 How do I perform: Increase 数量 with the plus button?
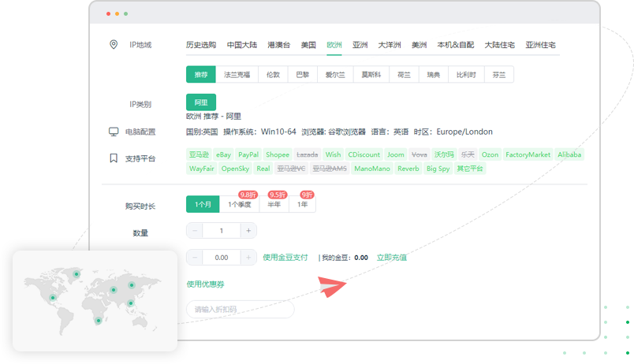click(x=248, y=231)
